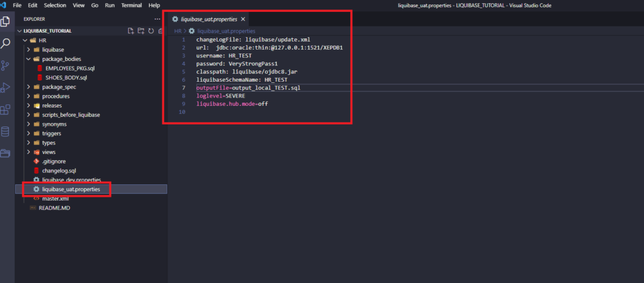Screen dimensions: 644x283
Task: Open the Help menu
Action: pyautogui.click(x=154, y=5)
